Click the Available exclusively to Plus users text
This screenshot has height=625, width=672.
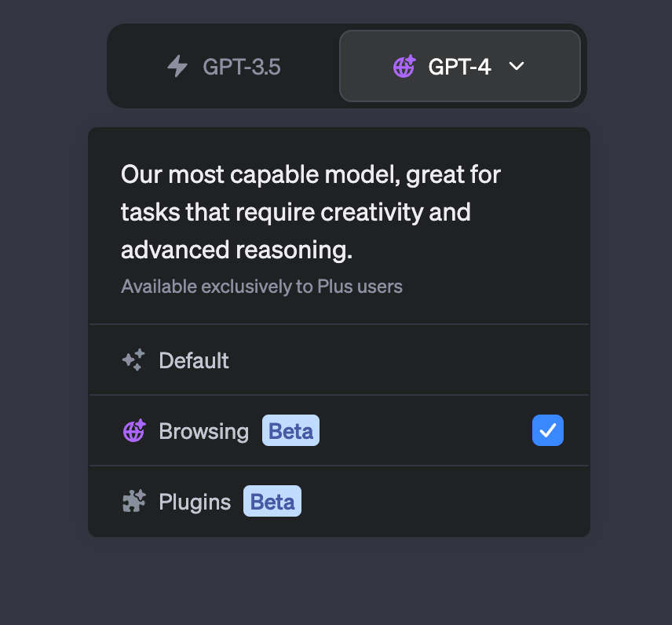pyautogui.click(x=262, y=287)
